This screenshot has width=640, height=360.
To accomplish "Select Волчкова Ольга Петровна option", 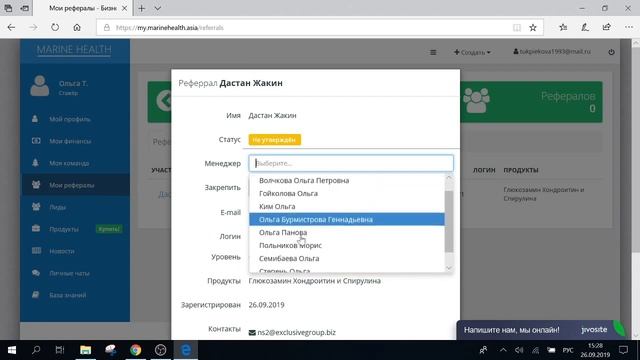I will [347, 180].
